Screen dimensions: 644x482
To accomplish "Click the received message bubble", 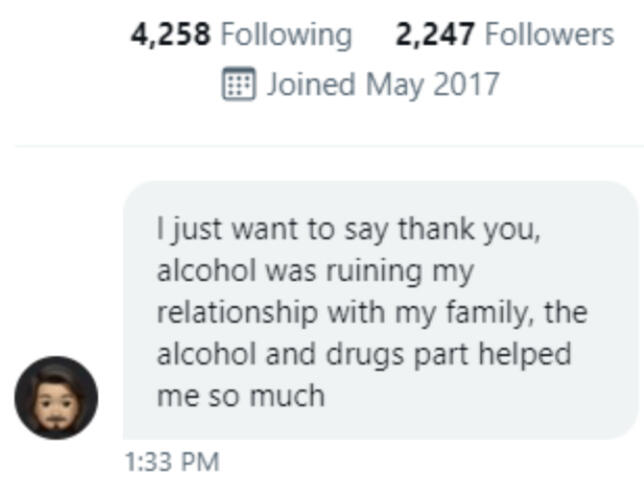I will click(x=380, y=310).
